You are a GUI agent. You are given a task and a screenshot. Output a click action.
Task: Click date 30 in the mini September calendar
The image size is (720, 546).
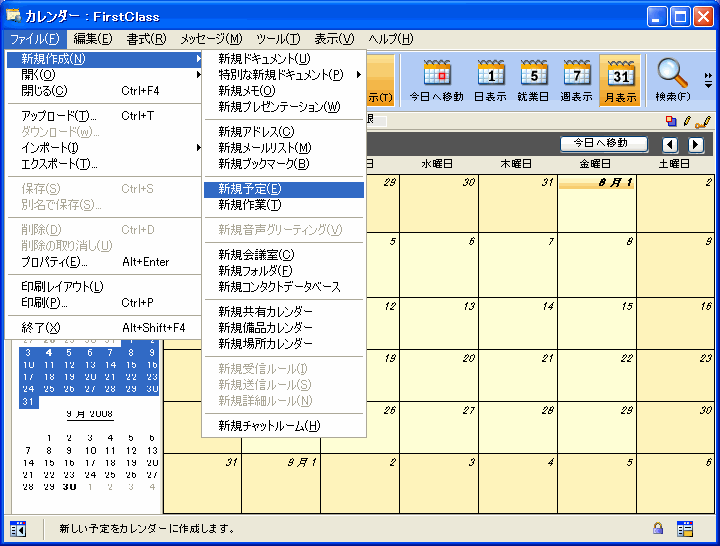pos(69,487)
